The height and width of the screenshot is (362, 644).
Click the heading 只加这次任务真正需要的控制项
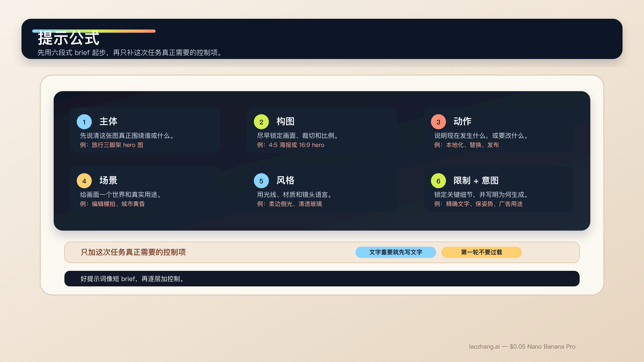pos(133,252)
